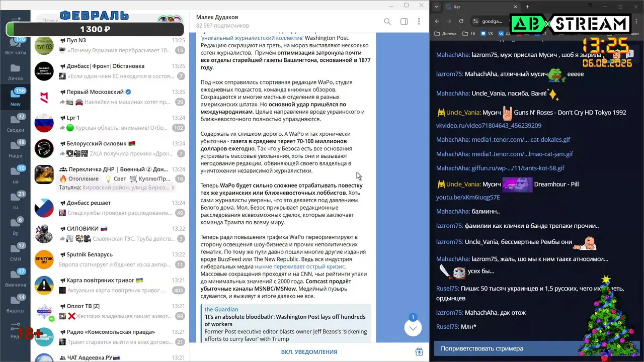Open the youtu.be/xKm6iuqg57E link
This screenshot has width=644, height=362.
point(468,198)
